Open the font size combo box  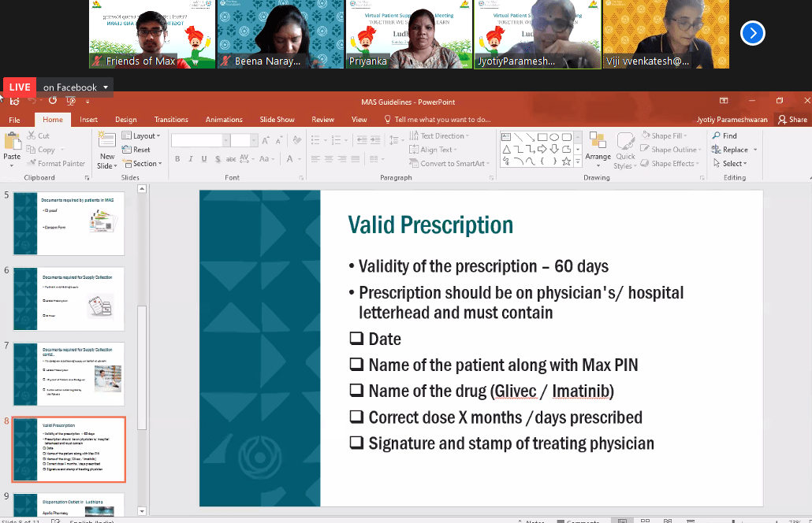pyautogui.click(x=244, y=140)
